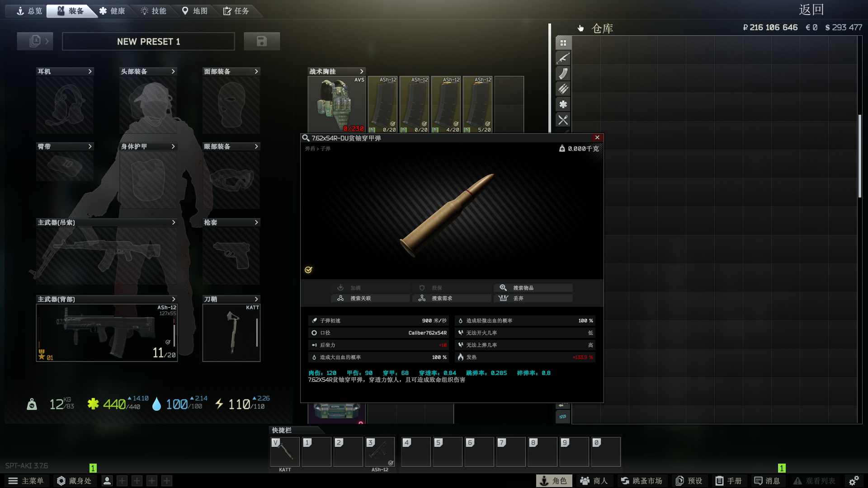Expand the 战术胸挂 tactical rig slot
This screenshot has height=488, width=868.
click(x=361, y=71)
